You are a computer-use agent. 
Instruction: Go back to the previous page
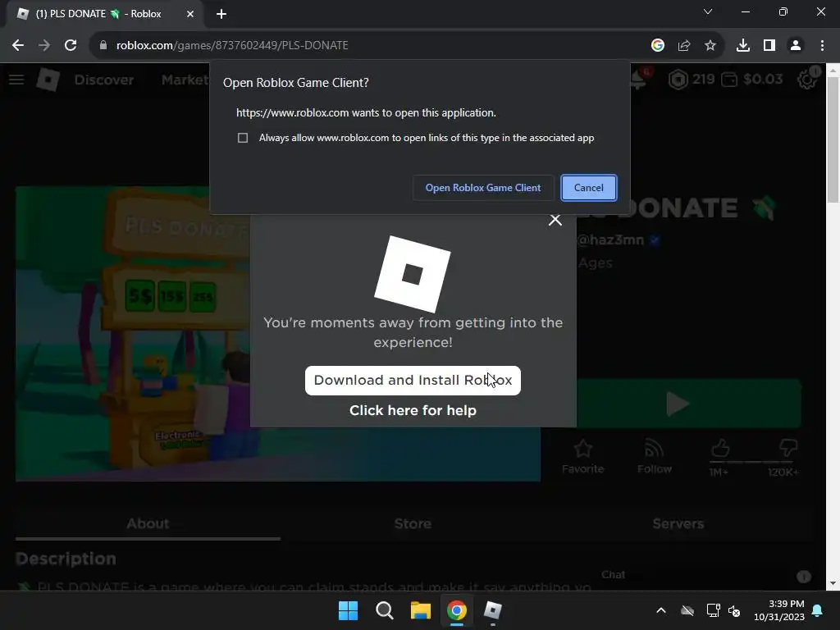click(18, 46)
